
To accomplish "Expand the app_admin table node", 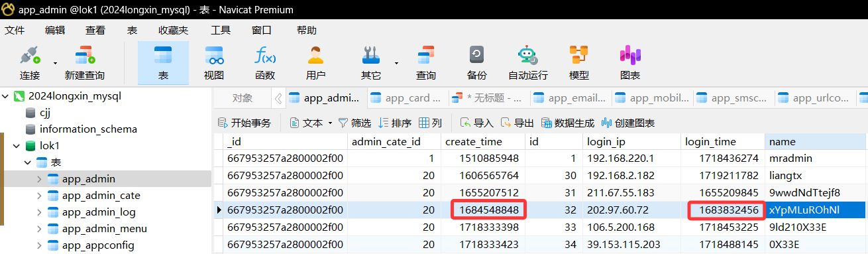I will pyautogui.click(x=40, y=179).
